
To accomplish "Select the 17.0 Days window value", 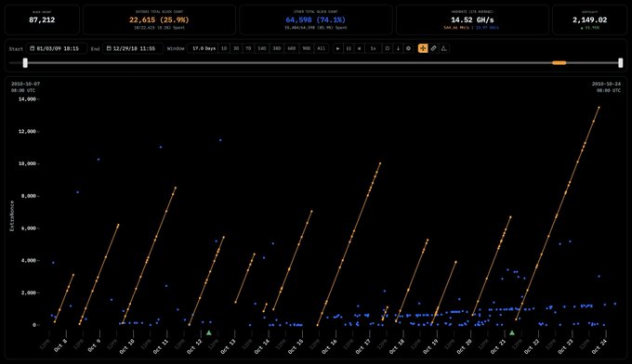I will click(x=204, y=48).
